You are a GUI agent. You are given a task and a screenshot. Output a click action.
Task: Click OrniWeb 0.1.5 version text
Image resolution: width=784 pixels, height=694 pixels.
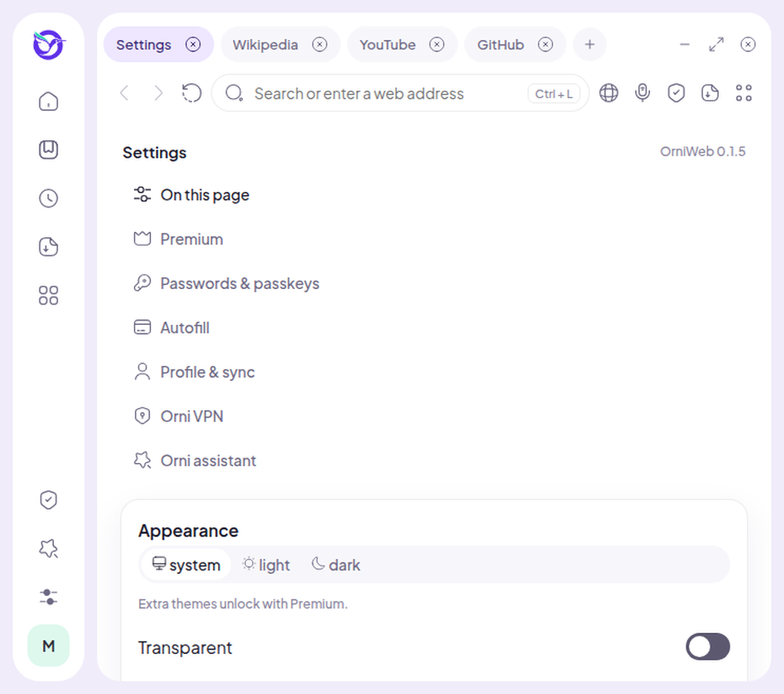click(702, 152)
